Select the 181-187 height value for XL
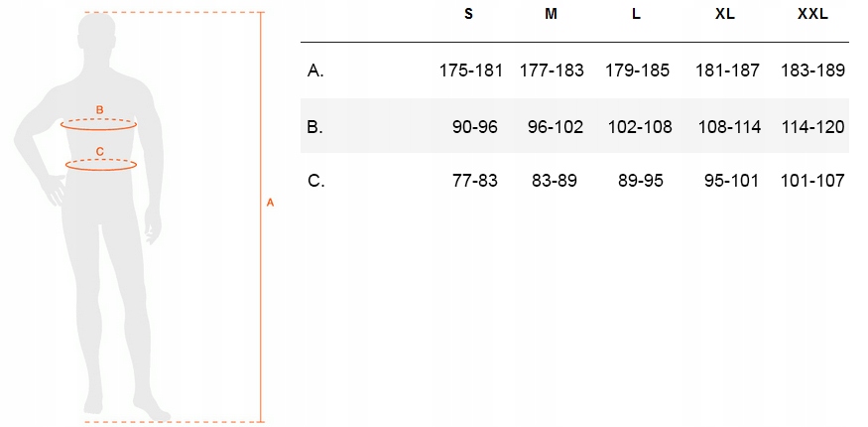 (x=727, y=71)
